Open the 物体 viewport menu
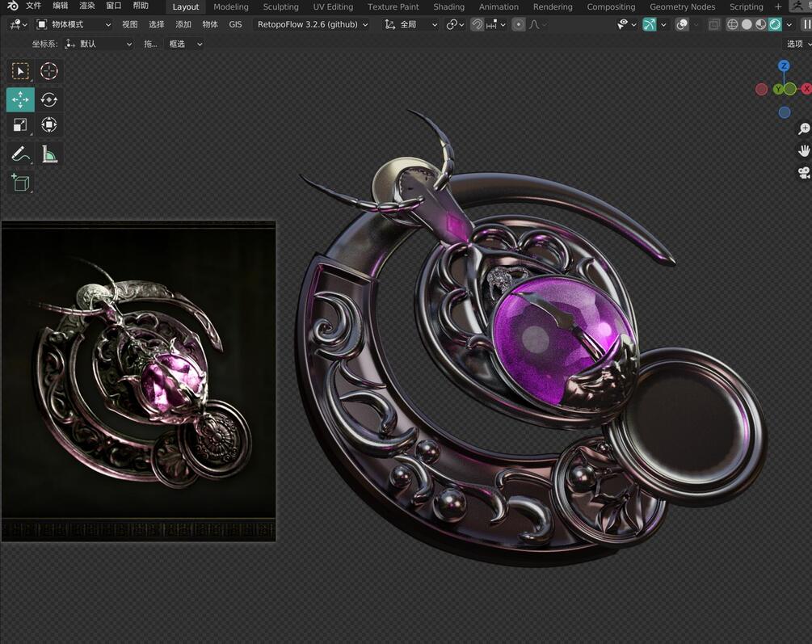The width and height of the screenshot is (812, 644). (210, 24)
